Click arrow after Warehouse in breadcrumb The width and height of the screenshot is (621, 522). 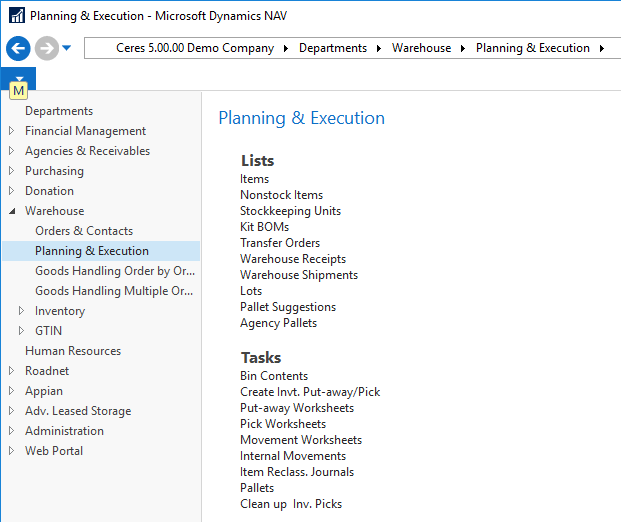[463, 48]
